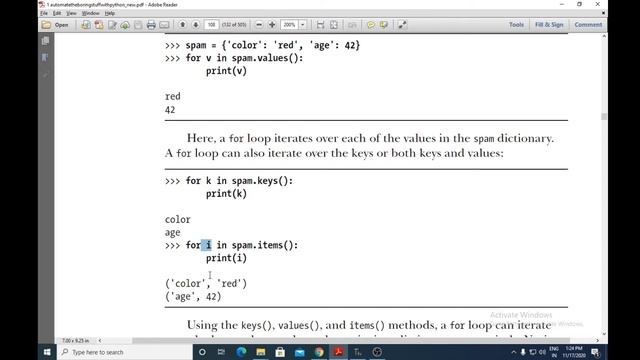
Task: Send file by email envelope icon
Action: pyautogui.click(x=164, y=25)
